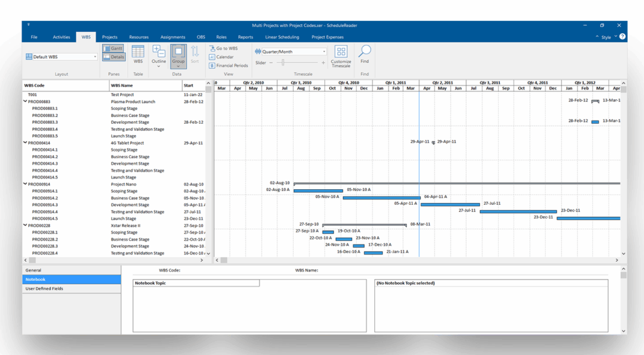Switch to the Project Expenses tab
This screenshot has width=644, height=355.
click(x=327, y=37)
